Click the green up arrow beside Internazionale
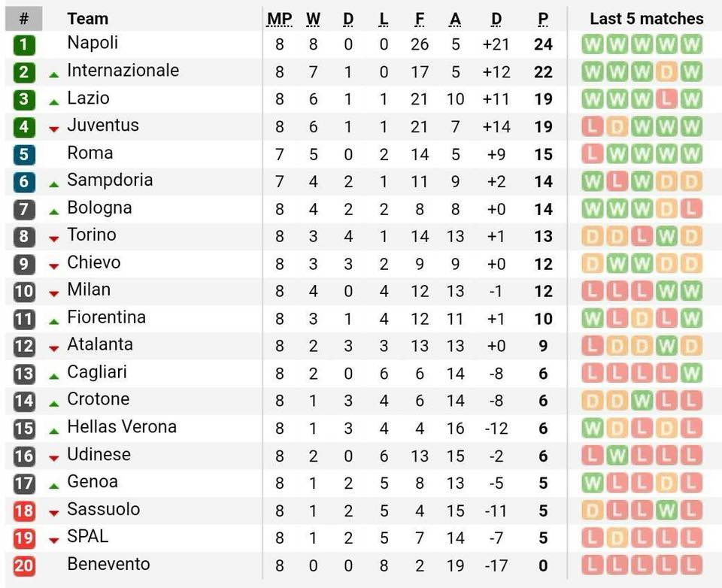The image size is (722, 588). [54, 74]
